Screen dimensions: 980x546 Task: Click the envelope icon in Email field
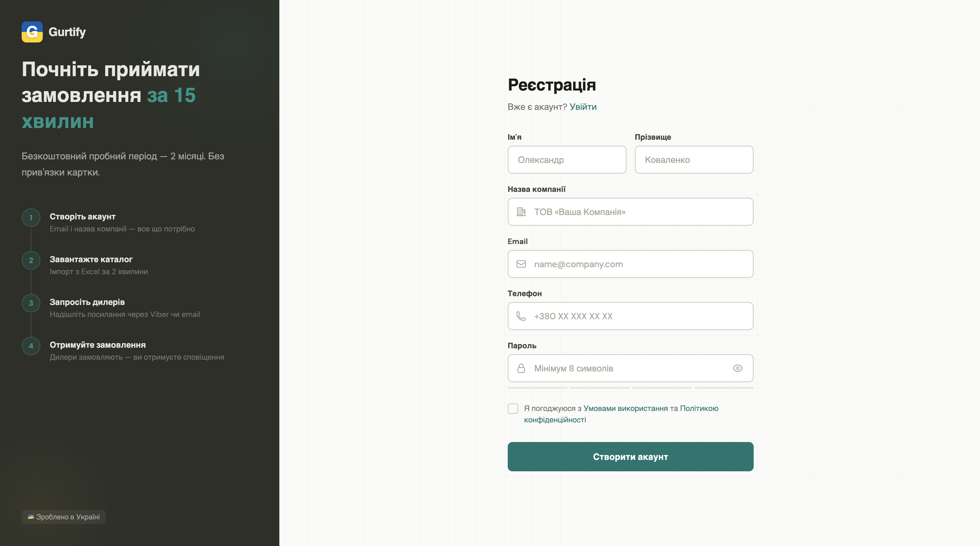click(x=521, y=264)
